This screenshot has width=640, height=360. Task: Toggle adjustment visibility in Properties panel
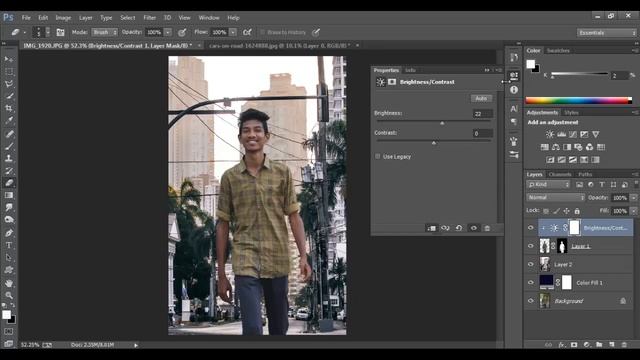point(473,228)
